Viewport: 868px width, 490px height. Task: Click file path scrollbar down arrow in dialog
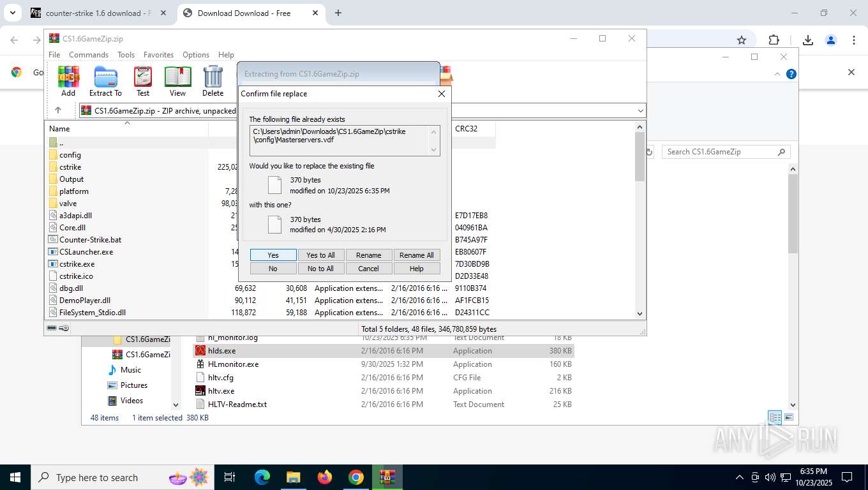[434, 150]
